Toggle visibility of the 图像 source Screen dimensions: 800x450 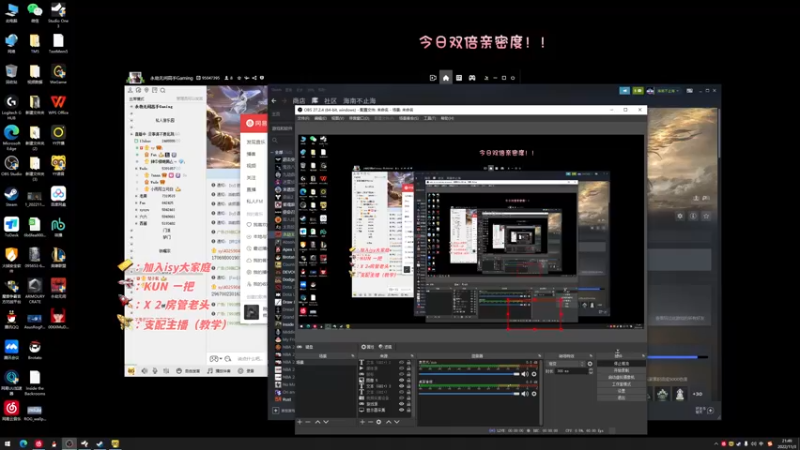click(x=402, y=380)
